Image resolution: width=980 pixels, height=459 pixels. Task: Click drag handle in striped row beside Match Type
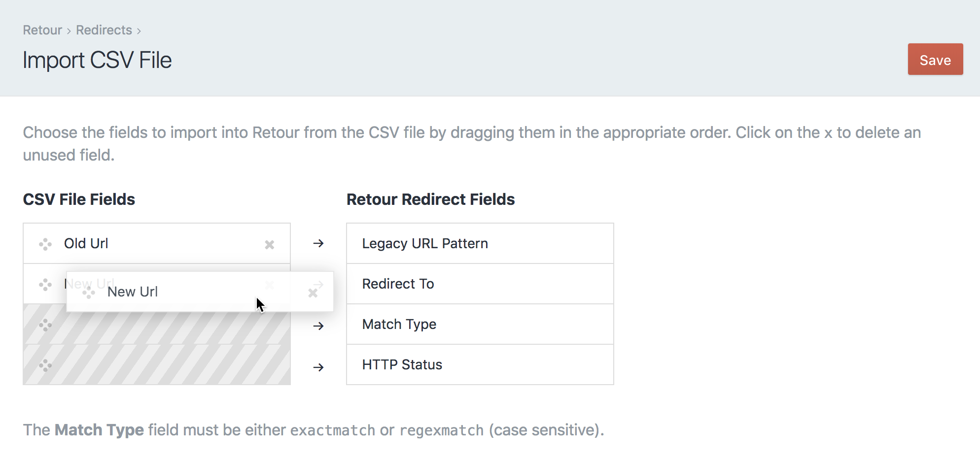point(45,325)
